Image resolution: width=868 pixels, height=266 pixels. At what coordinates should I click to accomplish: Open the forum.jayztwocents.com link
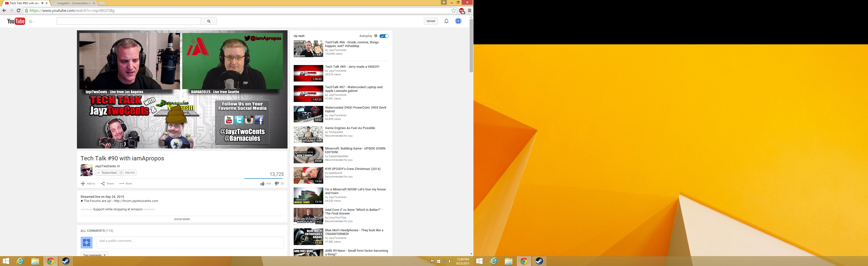click(x=136, y=201)
